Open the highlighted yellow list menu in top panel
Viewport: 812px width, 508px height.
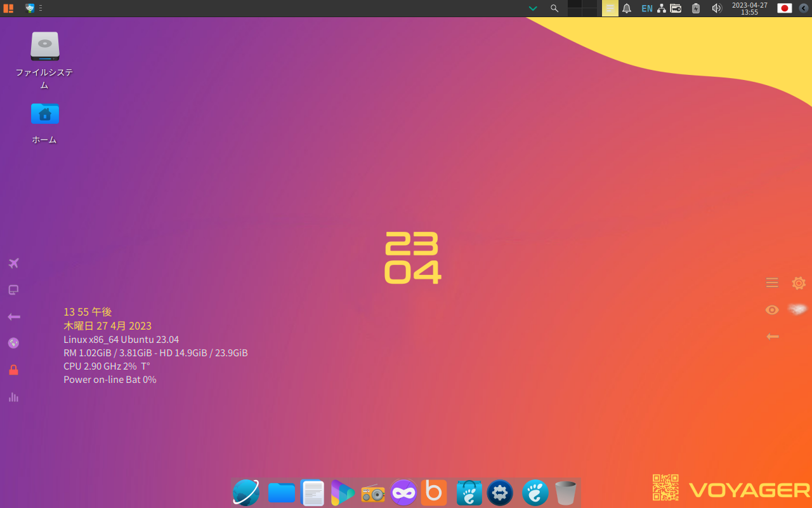pos(610,8)
